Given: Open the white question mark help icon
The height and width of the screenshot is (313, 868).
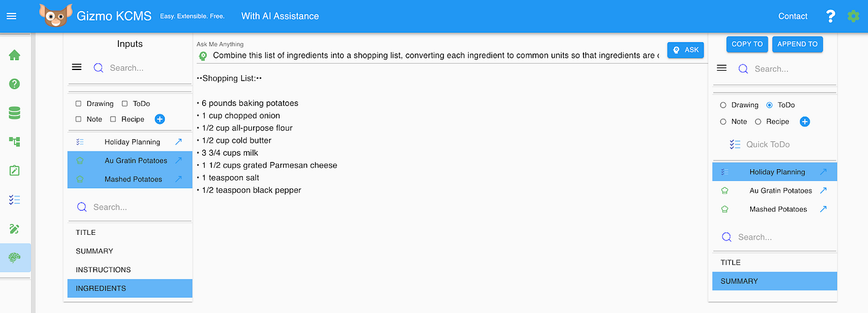Looking at the screenshot, I should [x=831, y=16].
